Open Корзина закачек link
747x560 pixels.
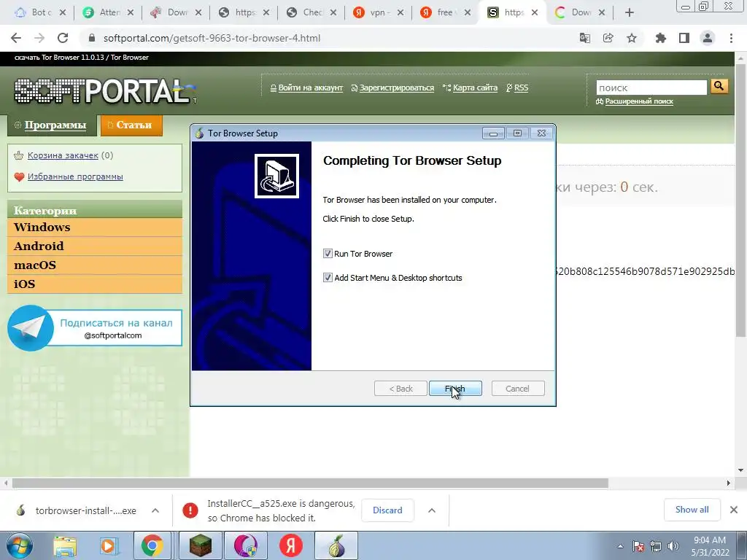point(63,155)
